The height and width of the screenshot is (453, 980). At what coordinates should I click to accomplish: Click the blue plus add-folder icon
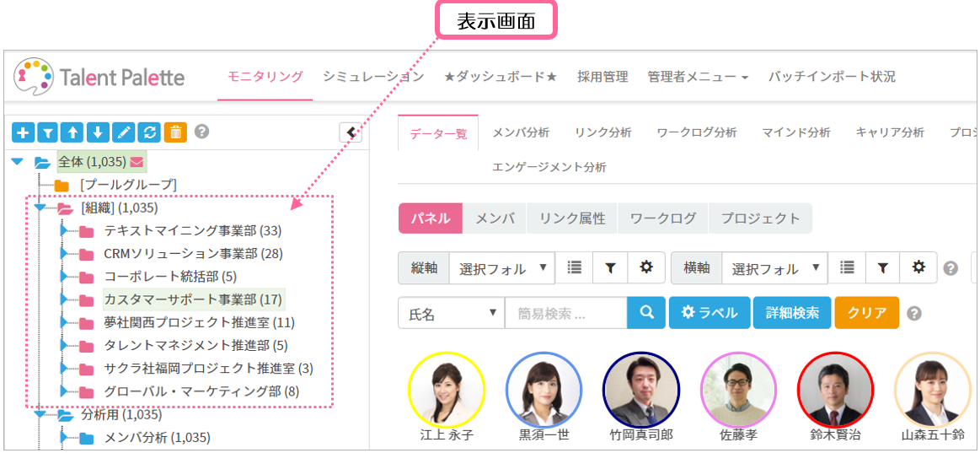[x=23, y=132]
